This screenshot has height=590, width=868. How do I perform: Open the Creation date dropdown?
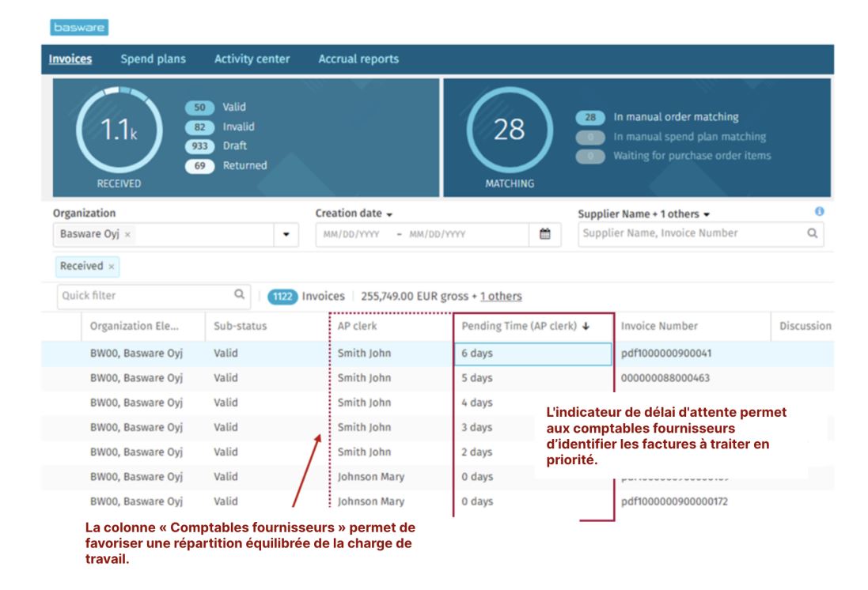click(x=354, y=214)
